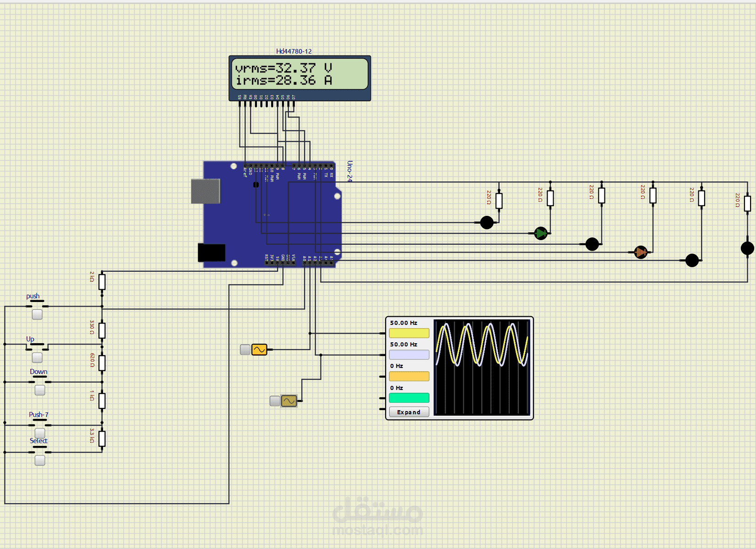
Task: Click the Hd44780 LCD screen showing vrms
Action: [300, 74]
